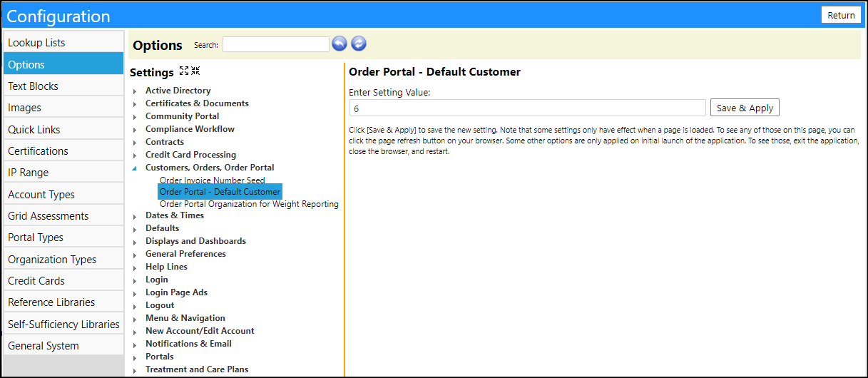Expand Credit Card Processing arrow

[x=135, y=155]
